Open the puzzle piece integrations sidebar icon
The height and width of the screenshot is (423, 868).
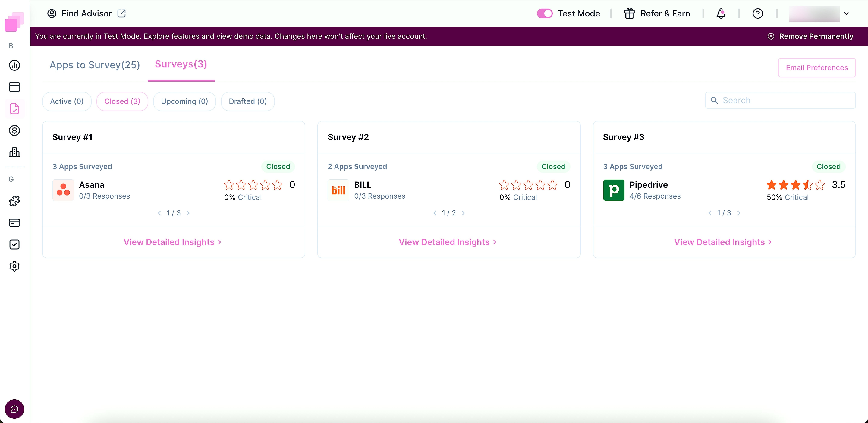click(x=14, y=201)
